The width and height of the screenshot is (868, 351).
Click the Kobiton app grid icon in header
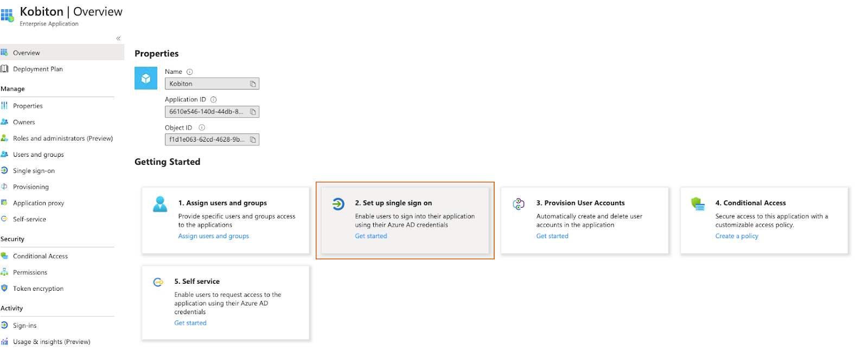click(x=7, y=15)
